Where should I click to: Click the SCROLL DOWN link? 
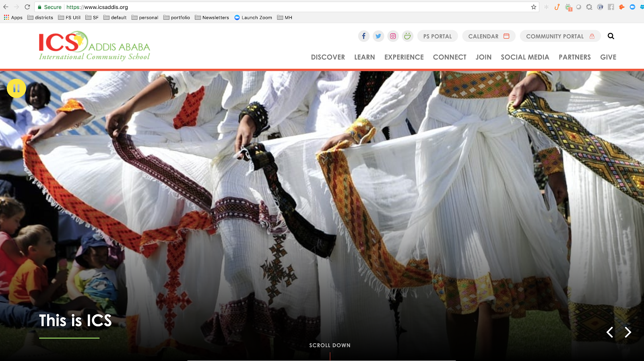(330, 345)
